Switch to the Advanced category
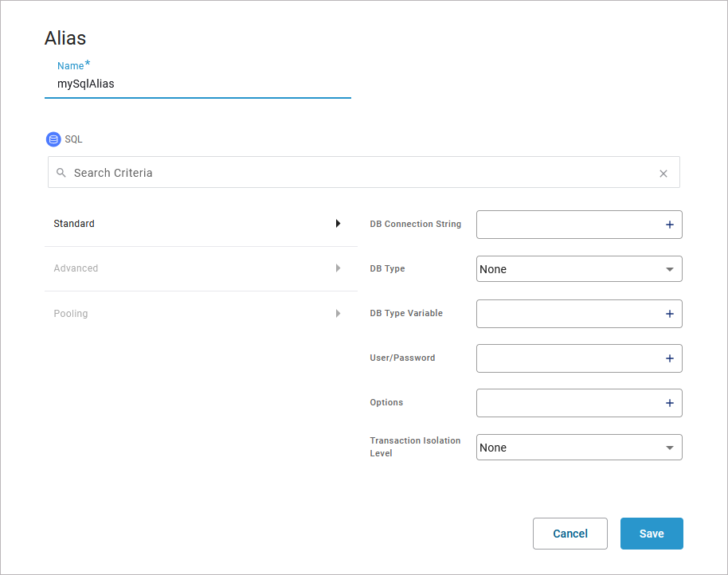Image resolution: width=728 pixels, height=575 pixels. point(76,268)
